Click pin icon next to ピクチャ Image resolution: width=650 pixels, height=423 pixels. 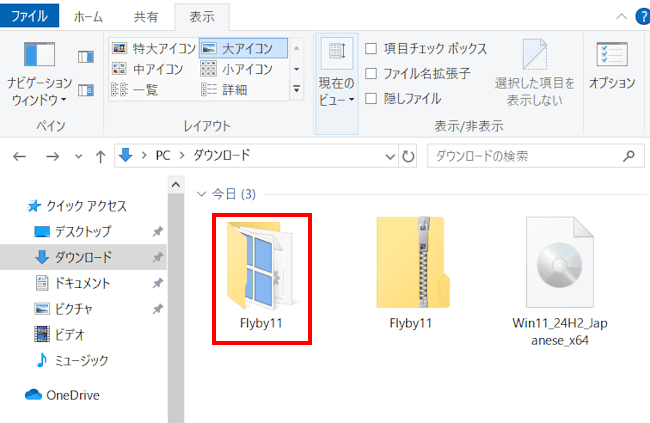click(158, 309)
